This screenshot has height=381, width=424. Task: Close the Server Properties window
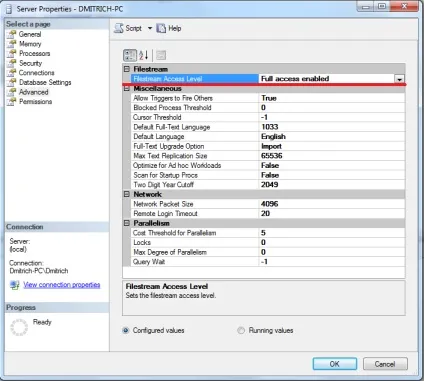click(404, 6)
